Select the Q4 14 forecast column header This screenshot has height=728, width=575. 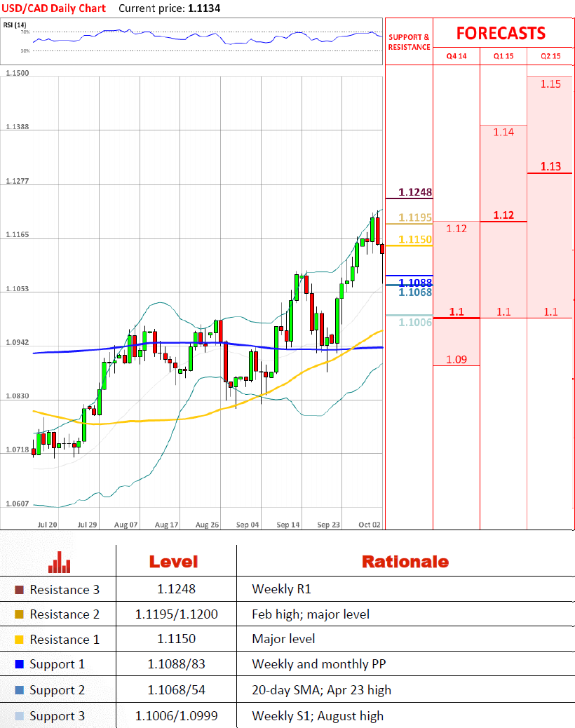click(456, 56)
